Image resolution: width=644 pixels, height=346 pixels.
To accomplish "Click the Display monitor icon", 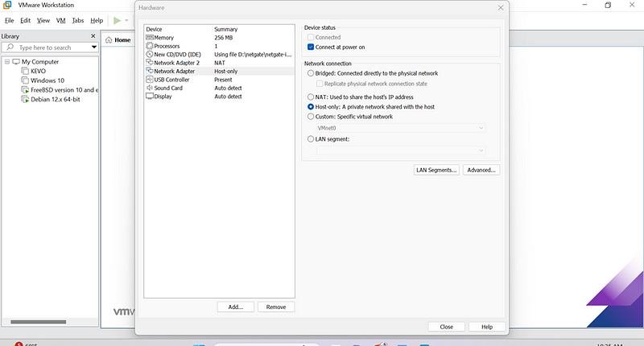I will tap(150, 96).
